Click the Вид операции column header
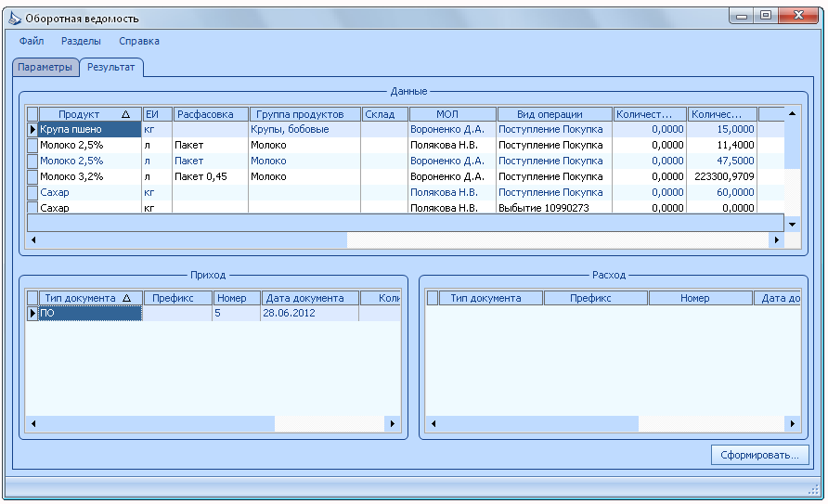 pyautogui.click(x=554, y=114)
